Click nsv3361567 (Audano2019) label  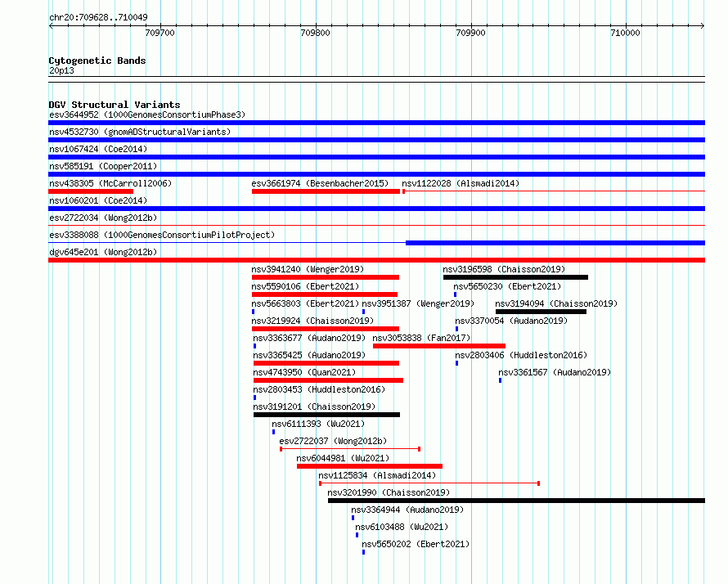pos(555,372)
